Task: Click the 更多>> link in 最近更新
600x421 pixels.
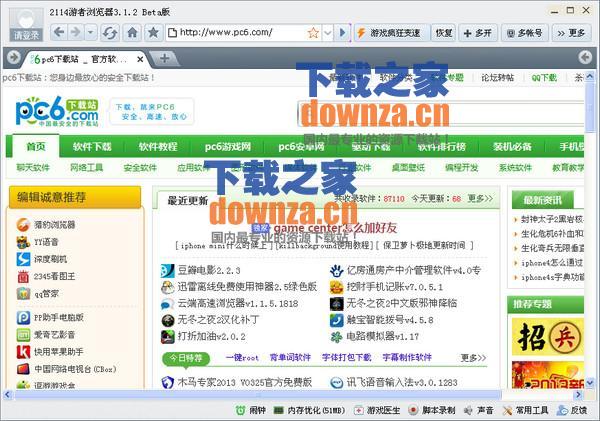Action: (480, 198)
